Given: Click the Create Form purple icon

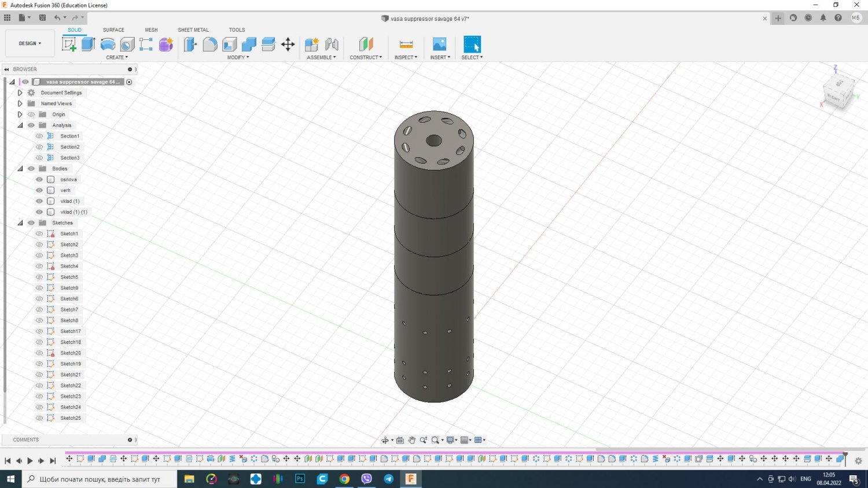Looking at the screenshot, I should (166, 44).
